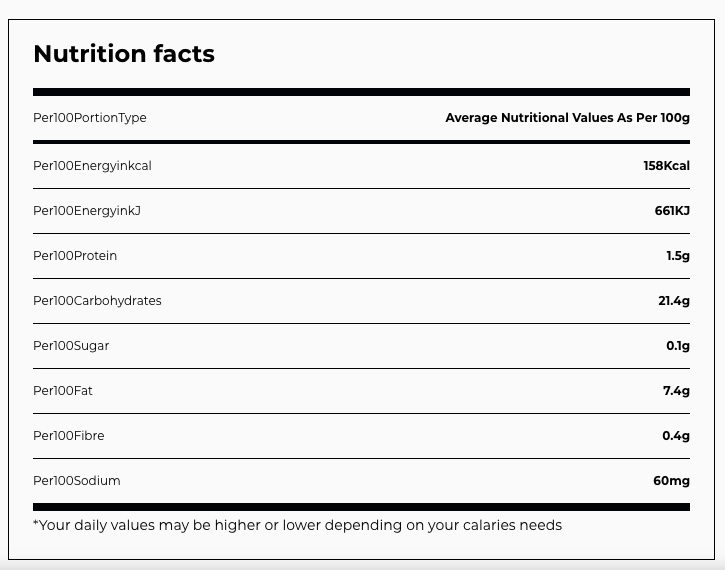The height and width of the screenshot is (570, 725).
Task: Click the 21.4g carbohydrates value
Action: click(x=674, y=301)
